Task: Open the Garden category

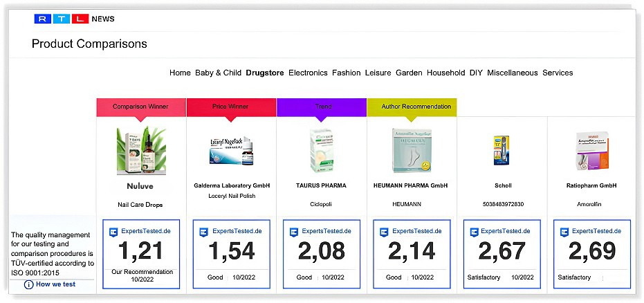Action: pyautogui.click(x=409, y=73)
